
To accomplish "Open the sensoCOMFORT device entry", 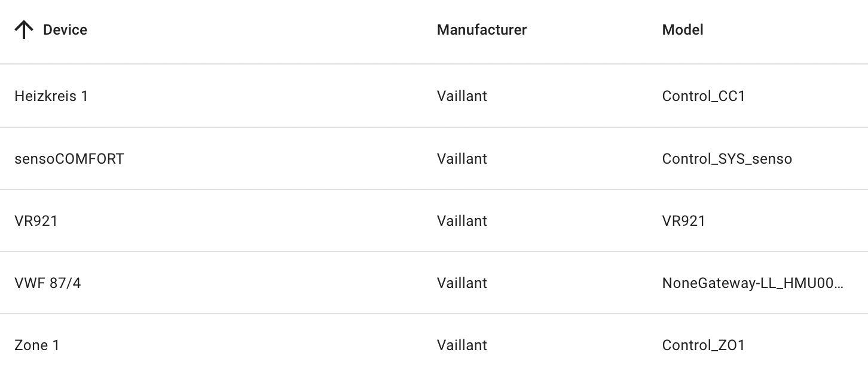I will click(x=69, y=158).
